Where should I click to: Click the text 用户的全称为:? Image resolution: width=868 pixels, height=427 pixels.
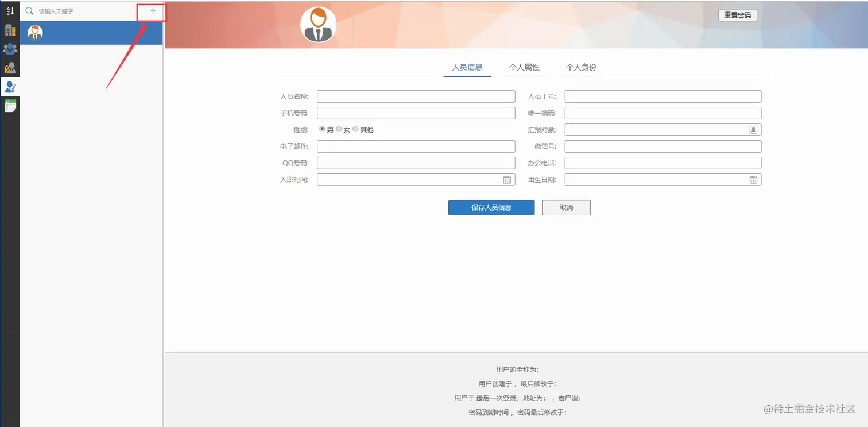(518, 370)
